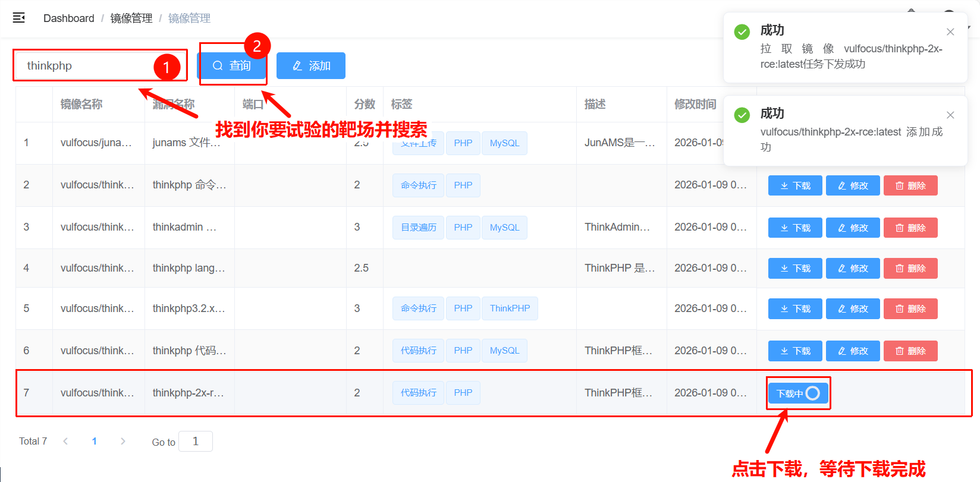
Task: Click 修改 edit button in row 3
Action: [x=853, y=228]
